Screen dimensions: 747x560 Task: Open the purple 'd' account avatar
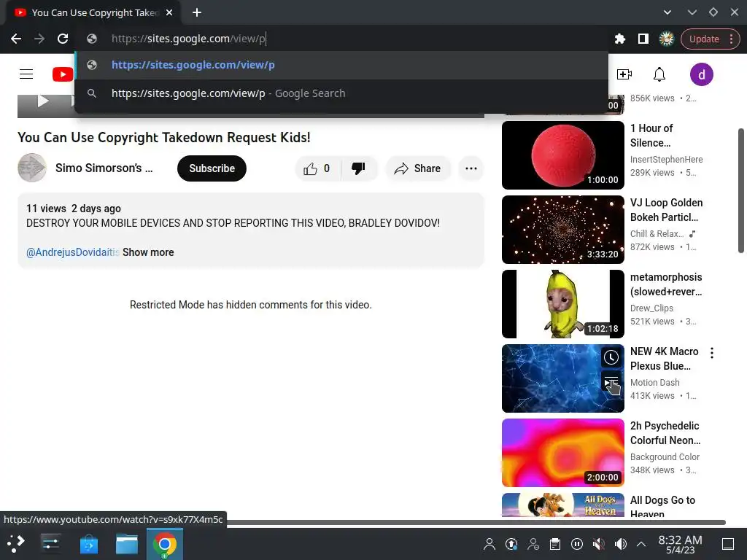point(701,74)
